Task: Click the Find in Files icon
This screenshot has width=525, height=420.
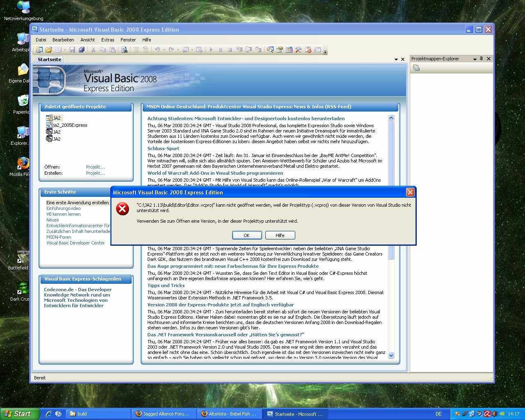Action: pyautogui.click(x=124, y=50)
